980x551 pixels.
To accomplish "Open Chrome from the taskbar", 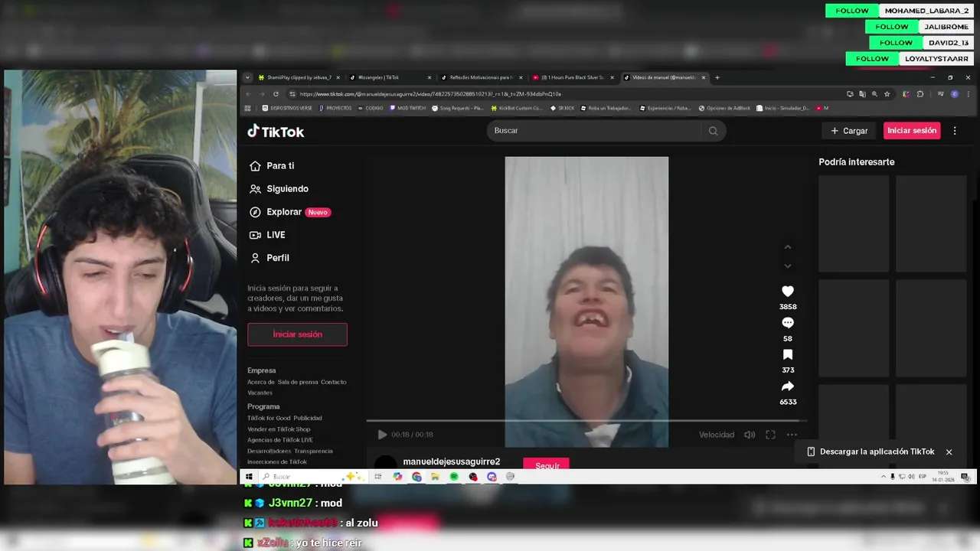I will click(x=416, y=477).
